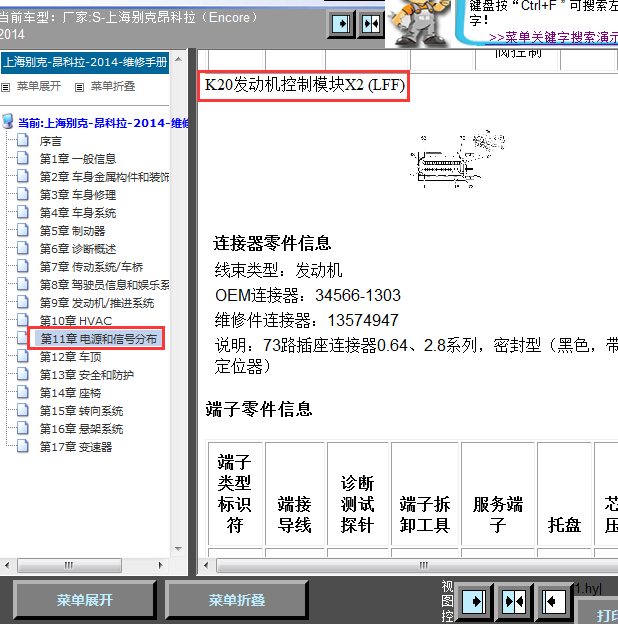
Task: Click tree panel scroll-up arrow
Action: tap(178, 60)
